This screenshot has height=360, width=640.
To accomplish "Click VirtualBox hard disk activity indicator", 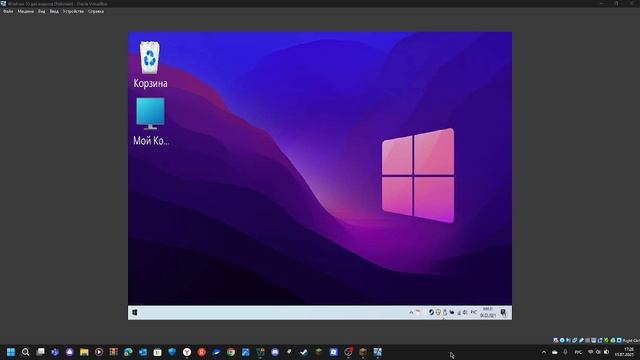I will pos(556,340).
